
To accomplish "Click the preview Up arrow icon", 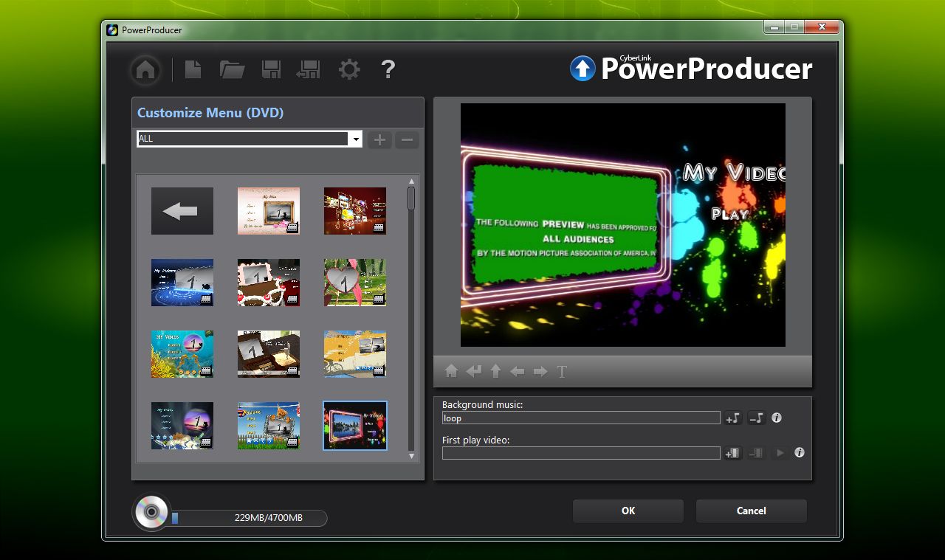I will (x=495, y=371).
